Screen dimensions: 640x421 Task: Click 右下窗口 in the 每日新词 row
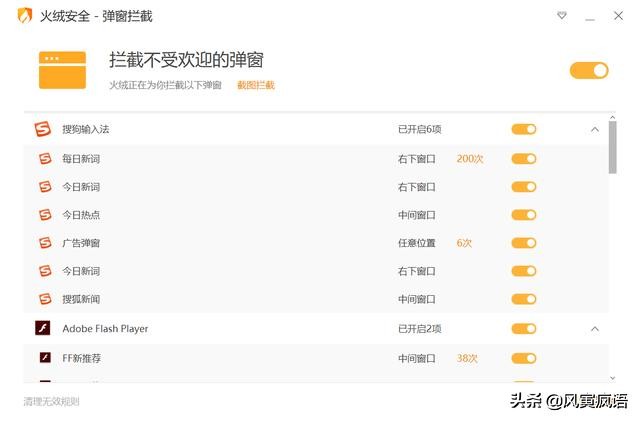[x=417, y=158]
